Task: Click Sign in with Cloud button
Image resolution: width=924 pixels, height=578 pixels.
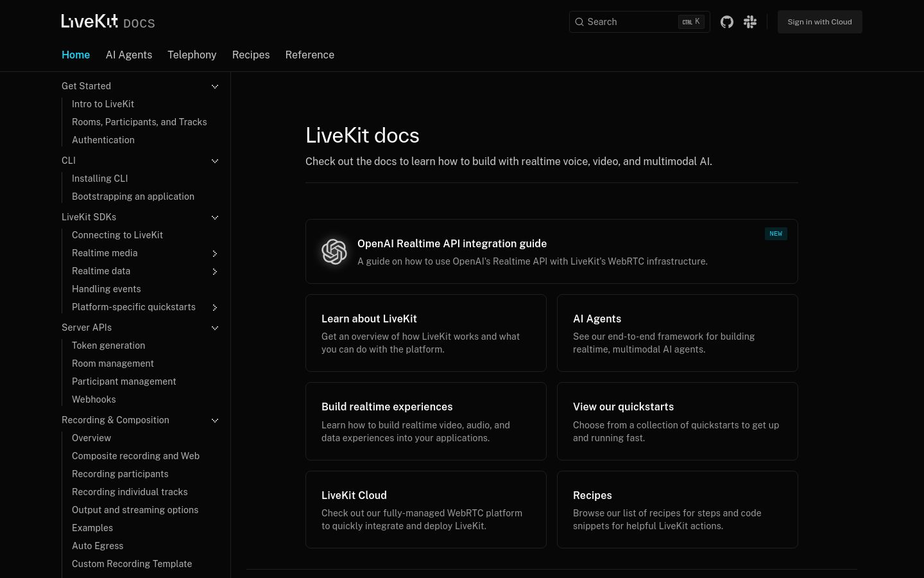Action: pos(820,22)
